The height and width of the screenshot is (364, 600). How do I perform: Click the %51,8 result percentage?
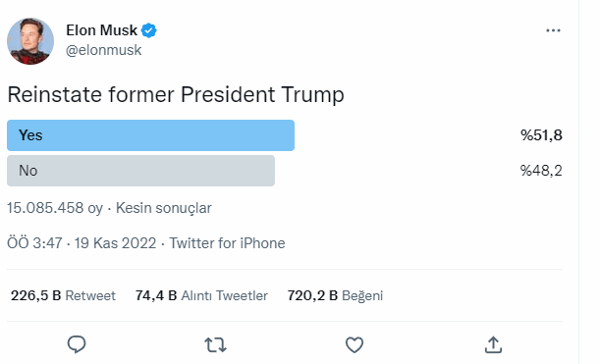(x=541, y=135)
